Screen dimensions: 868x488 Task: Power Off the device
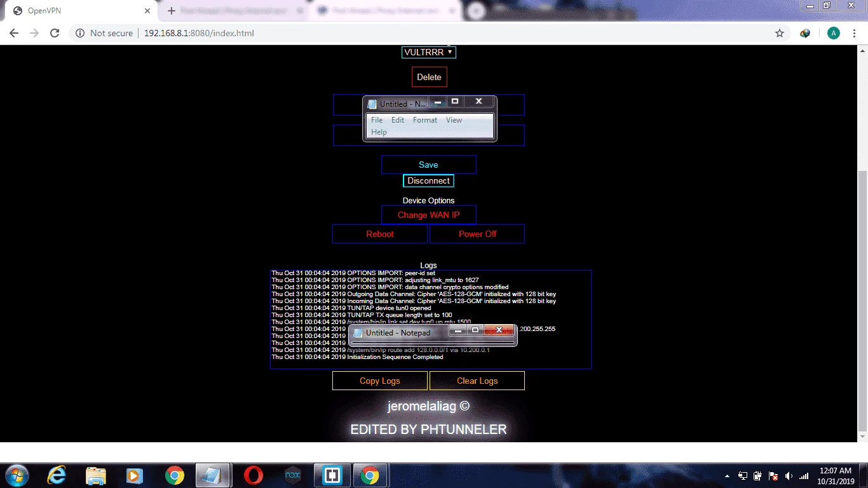click(x=477, y=234)
